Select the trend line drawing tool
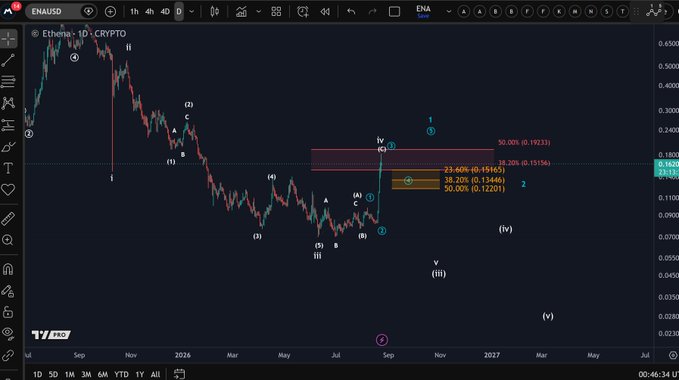 [8, 61]
